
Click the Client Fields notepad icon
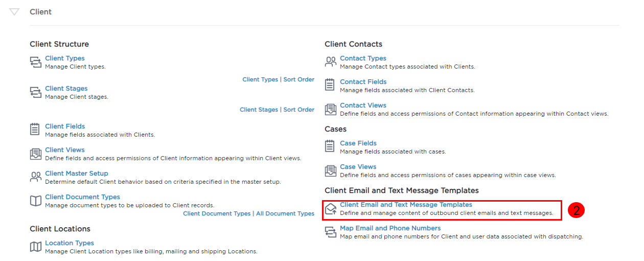coord(35,130)
